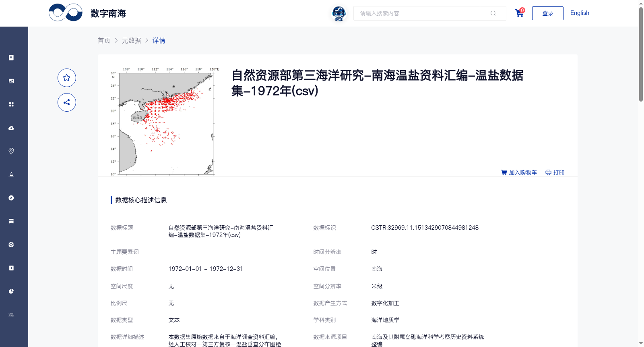The width and height of the screenshot is (644, 347).
Task: Go to 首页 breadcrumb
Action: (104, 40)
